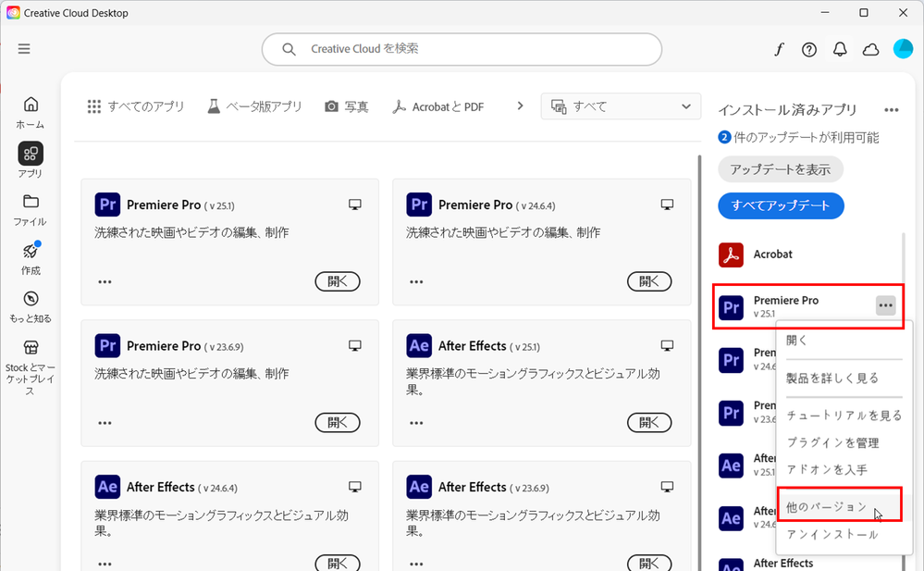Click the cloud sync status icon
The height and width of the screenshot is (571, 924).
coord(871,50)
